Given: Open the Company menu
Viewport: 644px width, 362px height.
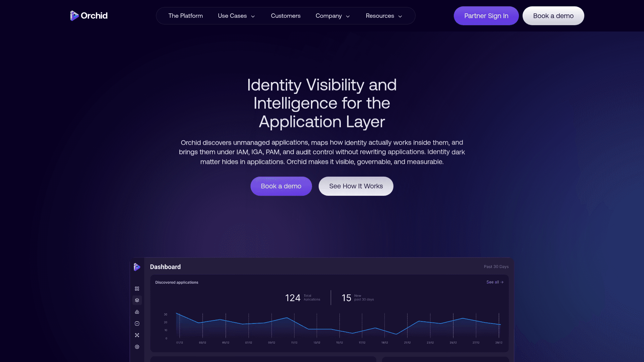Looking at the screenshot, I should point(328,16).
